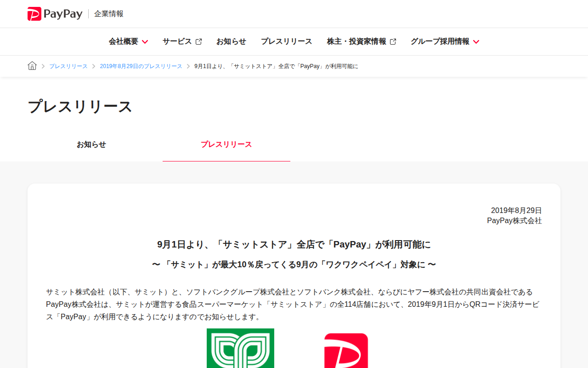Image resolution: width=588 pixels, height=368 pixels.
Task: Click the article title 9月1日より、「サミットストア」全店で
Action: point(294,244)
